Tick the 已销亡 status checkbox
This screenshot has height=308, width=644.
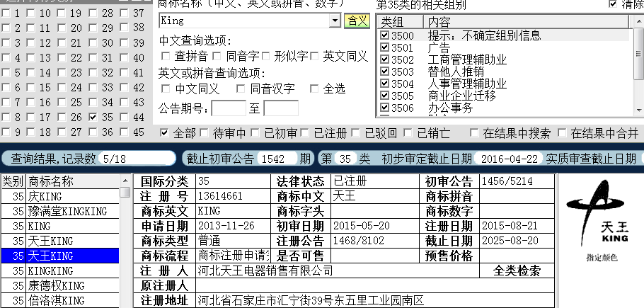pyautogui.click(x=408, y=132)
